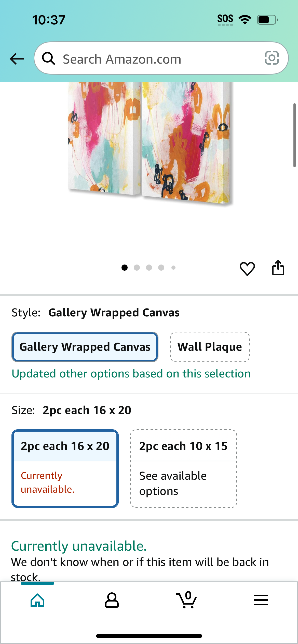Open camera lens search icon
The width and height of the screenshot is (298, 644).
pos(272,58)
